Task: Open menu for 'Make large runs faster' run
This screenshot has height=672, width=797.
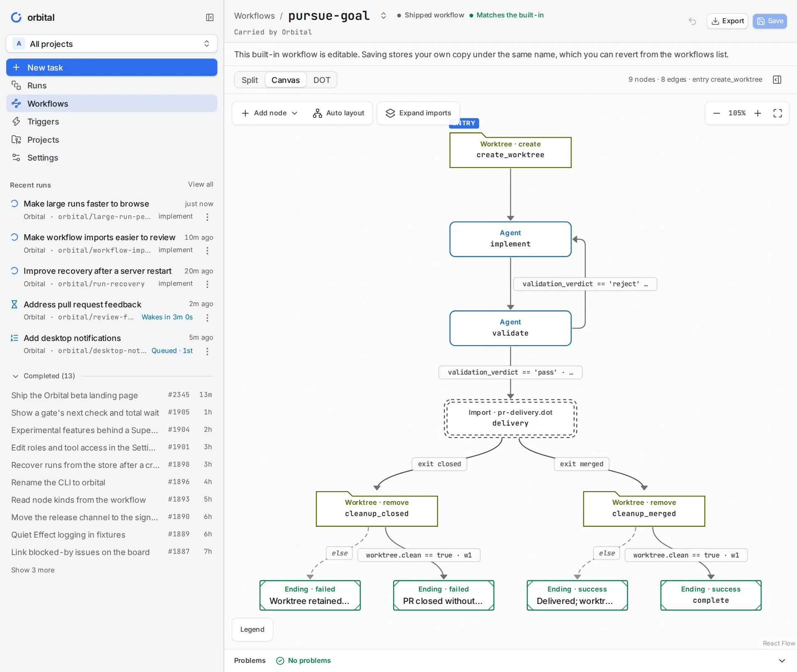Action: coord(207,217)
